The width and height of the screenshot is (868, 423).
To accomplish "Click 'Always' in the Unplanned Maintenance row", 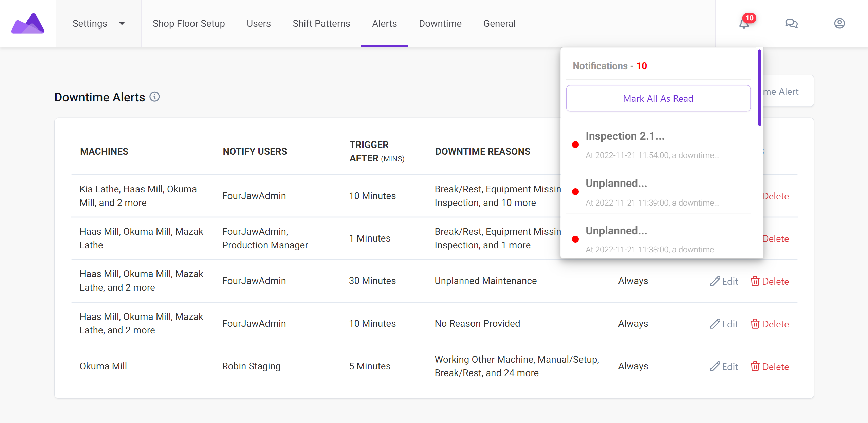I will (633, 281).
